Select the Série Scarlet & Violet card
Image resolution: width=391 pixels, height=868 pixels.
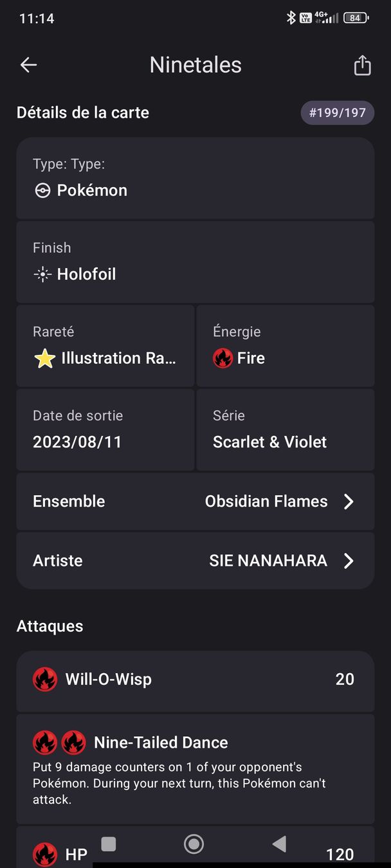point(286,429)
